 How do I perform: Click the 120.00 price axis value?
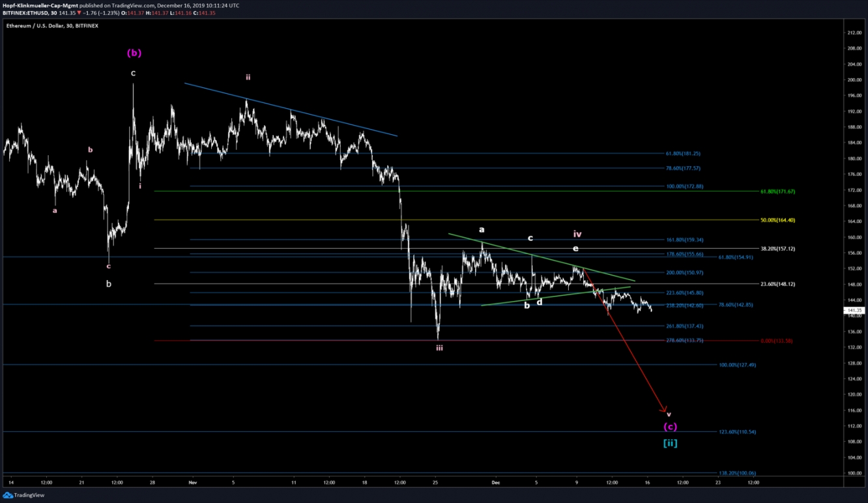tap(854, 394)
